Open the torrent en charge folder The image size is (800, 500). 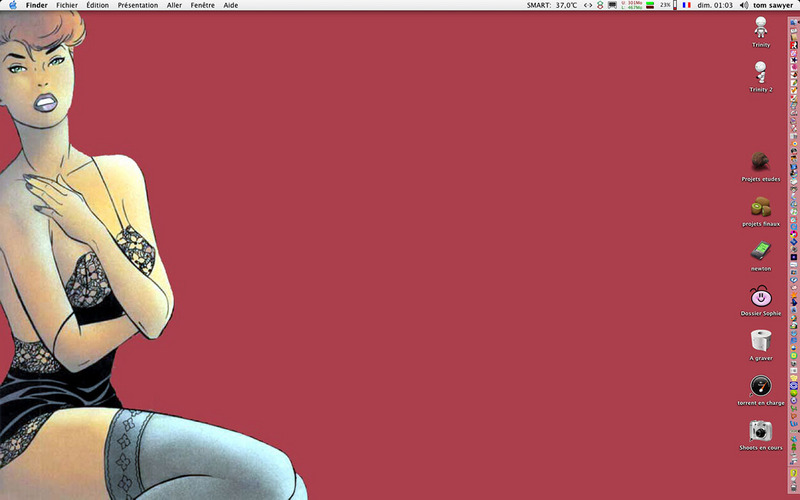(x=761, y=386)
